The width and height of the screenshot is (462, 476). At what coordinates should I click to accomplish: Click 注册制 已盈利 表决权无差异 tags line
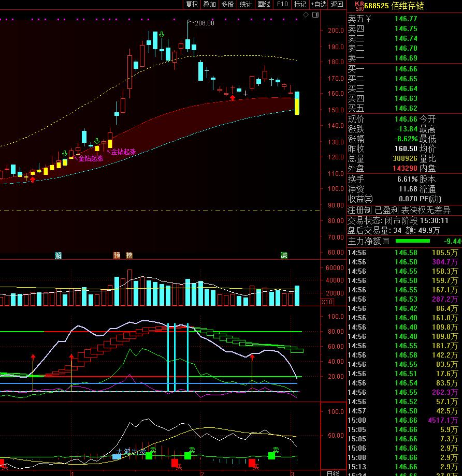pyautogui.click(x=399, y=210)
